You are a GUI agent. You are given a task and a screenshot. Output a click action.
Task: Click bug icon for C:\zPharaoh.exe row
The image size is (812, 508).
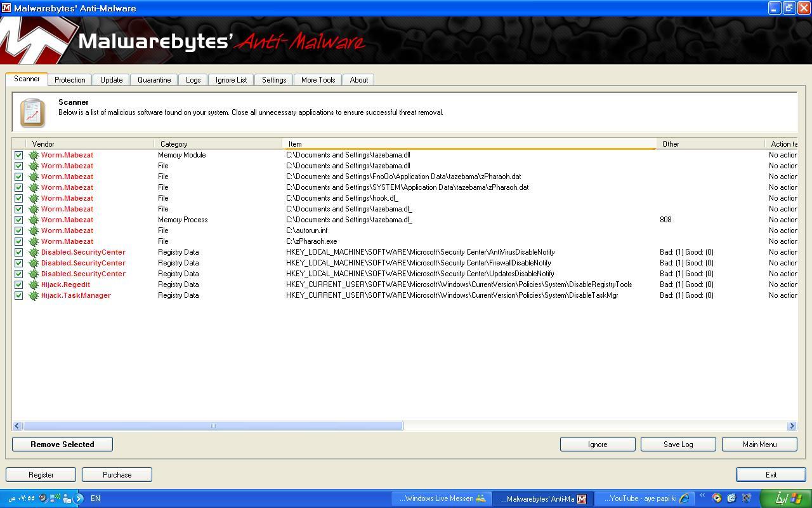coord(34,241)
